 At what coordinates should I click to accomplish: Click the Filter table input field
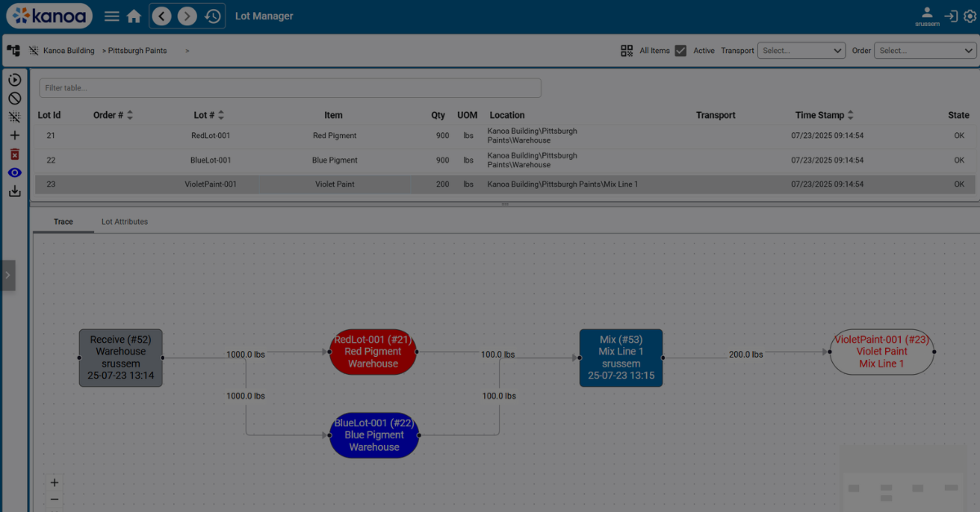(x=290, y=88)
